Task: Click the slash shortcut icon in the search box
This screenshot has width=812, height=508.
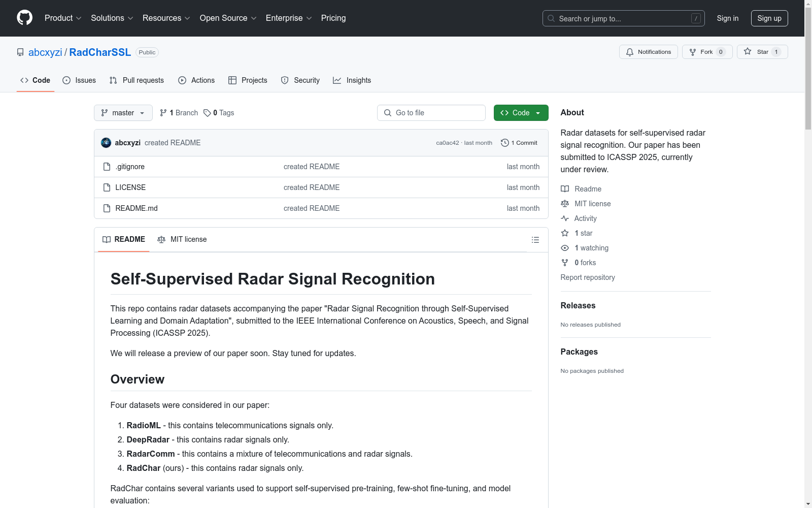Action: (696, 18)
